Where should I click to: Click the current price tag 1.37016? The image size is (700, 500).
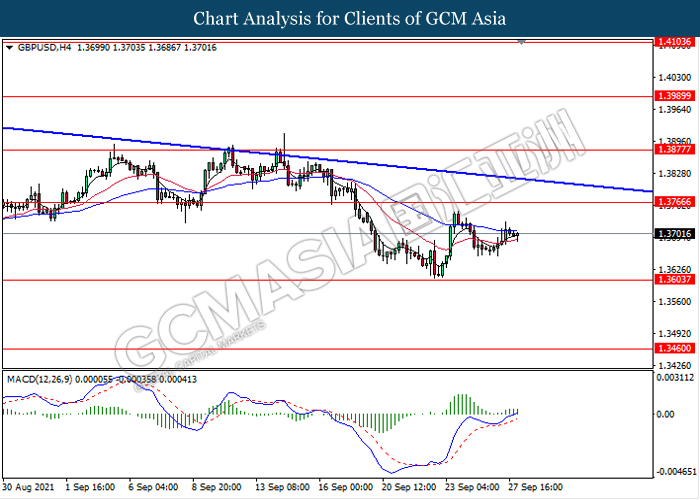tap(675, 233)
